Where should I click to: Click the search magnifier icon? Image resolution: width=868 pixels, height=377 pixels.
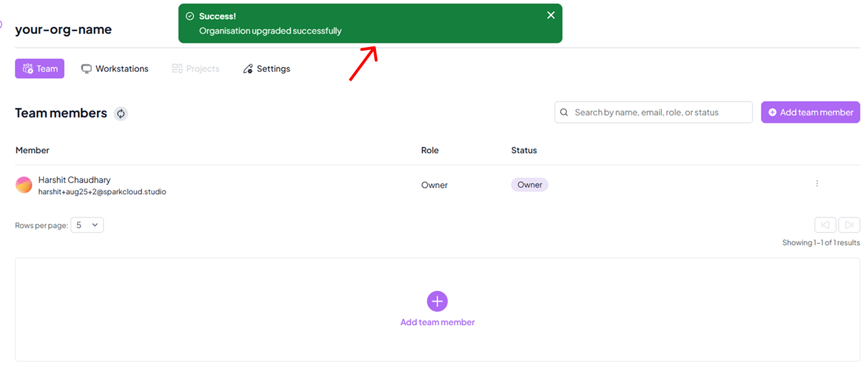(564, 112)
